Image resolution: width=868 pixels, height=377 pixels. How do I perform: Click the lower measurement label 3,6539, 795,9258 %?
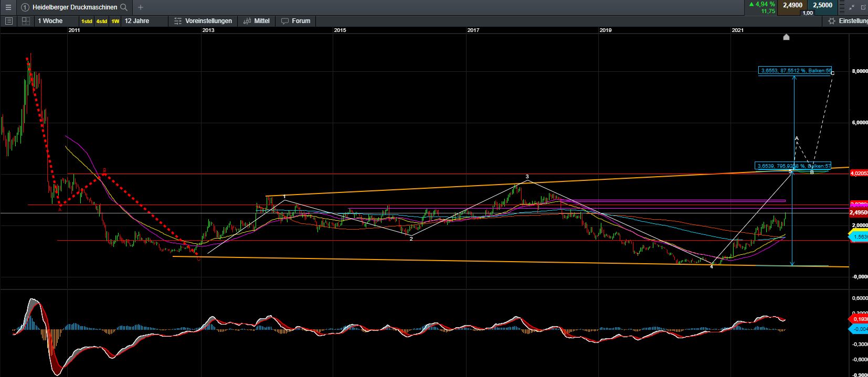[x=792, y=166]
